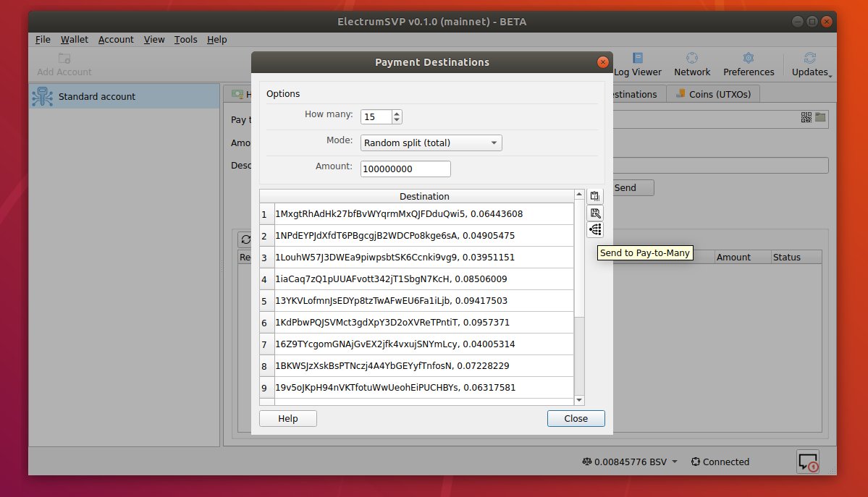This screenshot has width=868, height=497.
Task: Open the Help menu
Action: pos(217,39)
